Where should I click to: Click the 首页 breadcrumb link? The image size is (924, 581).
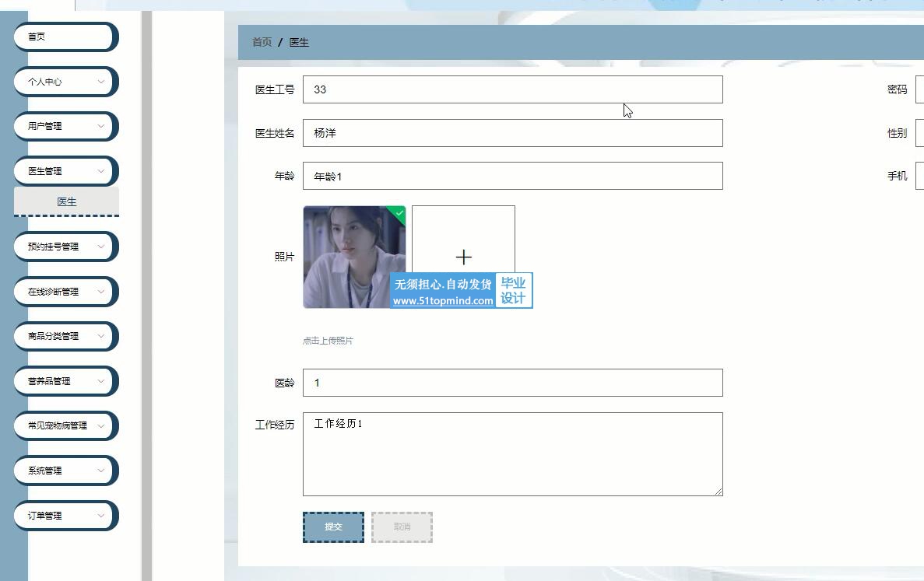[x=262, y=42]
